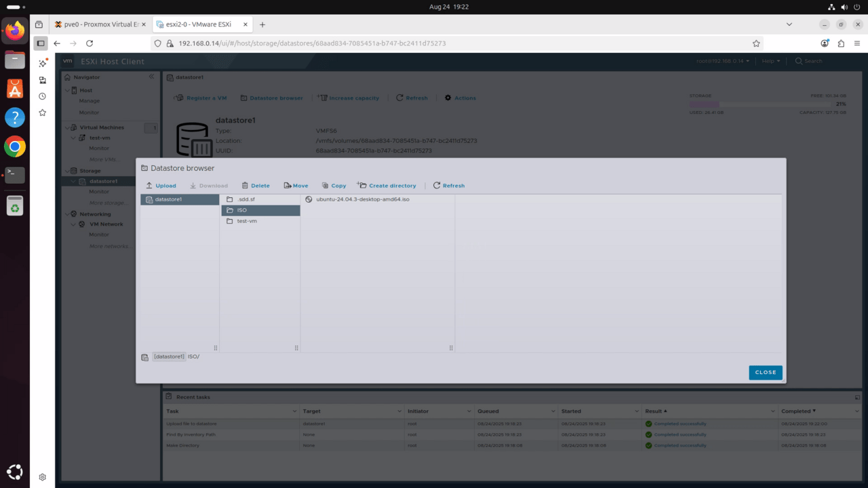Collapse the Host tree node

point(67,90)
